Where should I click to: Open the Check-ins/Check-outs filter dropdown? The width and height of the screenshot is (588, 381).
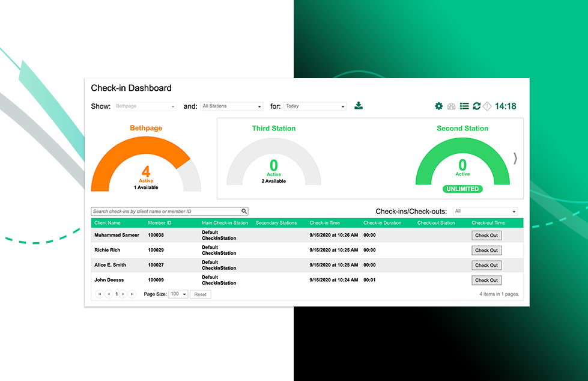(x=484, y=211)
